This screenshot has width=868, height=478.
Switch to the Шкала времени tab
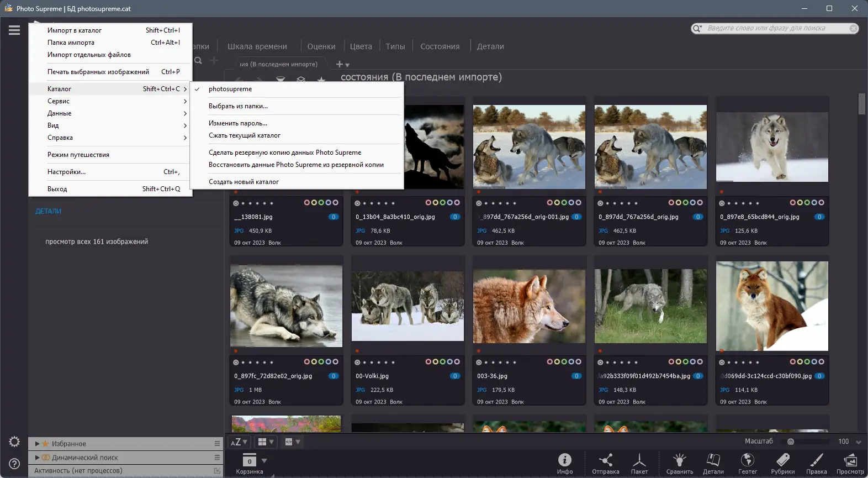pyautogui.click(x=257, y=46)
